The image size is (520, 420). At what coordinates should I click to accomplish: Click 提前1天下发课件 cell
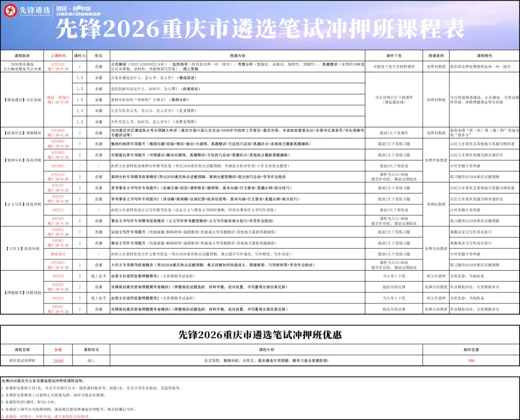tap(394, 133)
